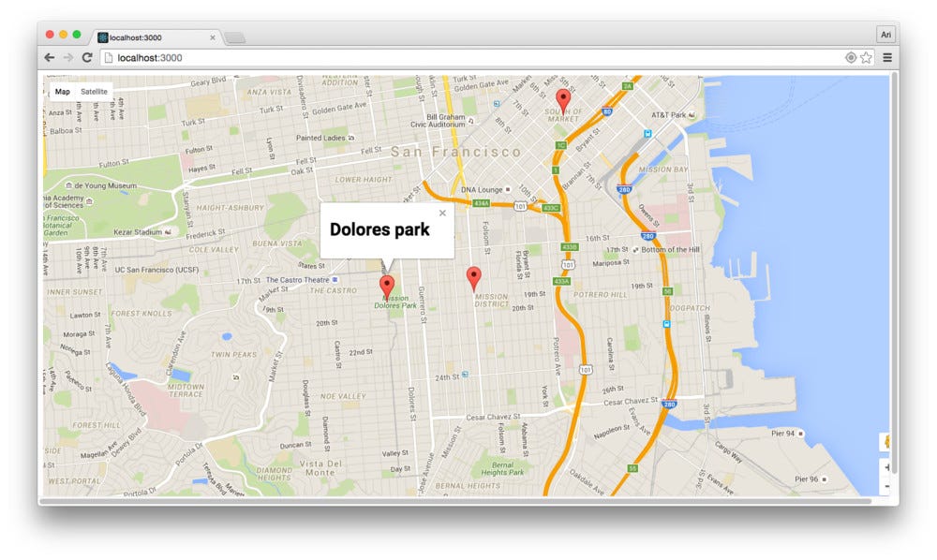
Task: Click the 433A highway exit sign
Action: (x=561, y=281)
